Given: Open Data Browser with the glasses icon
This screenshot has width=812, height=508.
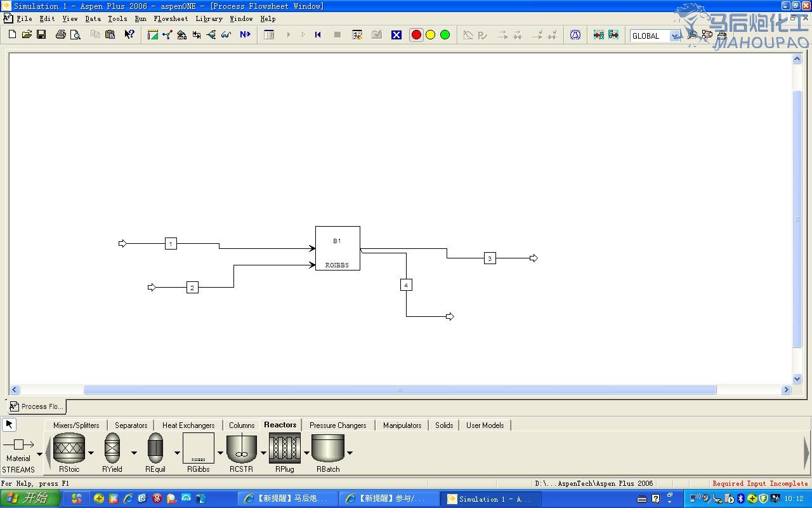Looking at the screenshot, I should pyautogui.click(x=226, y=35).
